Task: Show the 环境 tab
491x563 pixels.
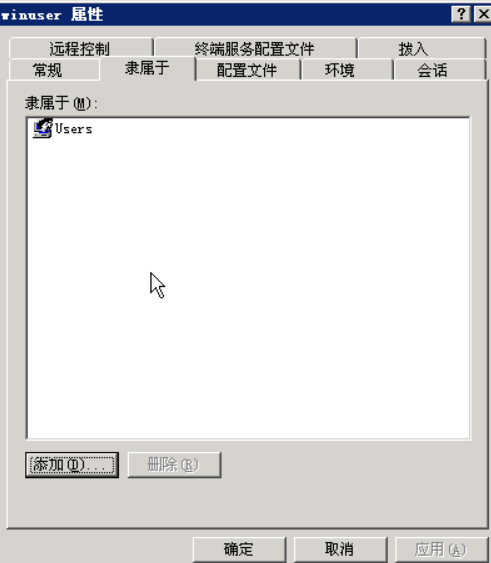Action: tap(340, 70)
